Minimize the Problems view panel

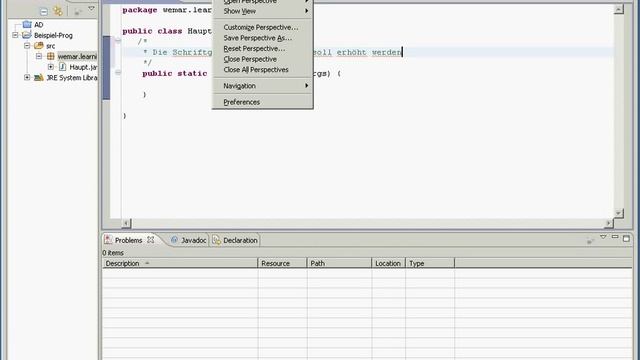tap(615, 238)
